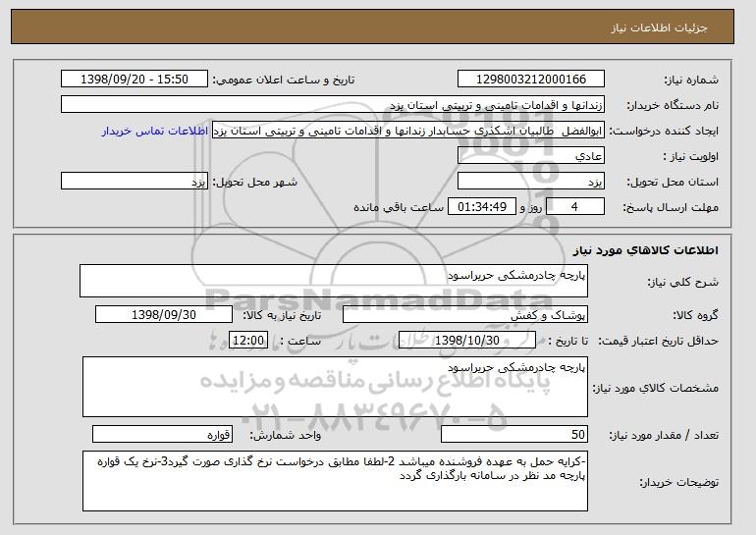
Task: Click the general need description text box
Action: [x=334, y=281]
